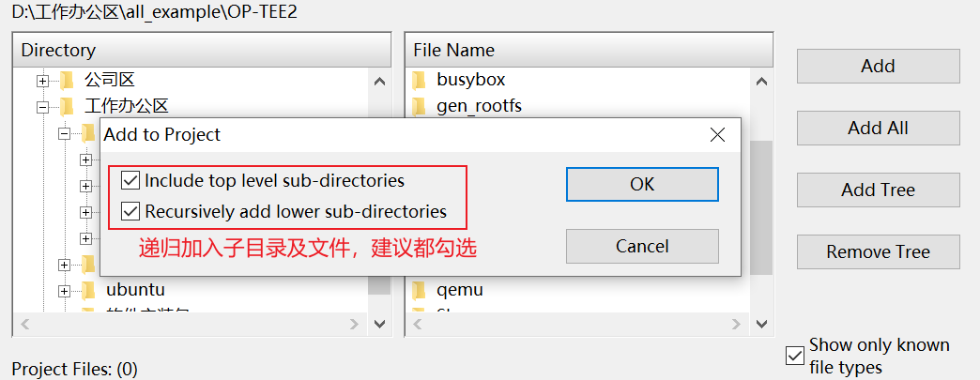Select the busybox entry in file list
This screenshot has height=380, width=980.
coord(471,80)
